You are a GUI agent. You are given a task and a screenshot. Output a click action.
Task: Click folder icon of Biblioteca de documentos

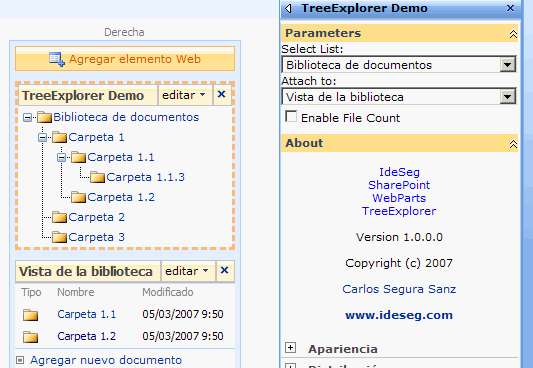[45, 117]
